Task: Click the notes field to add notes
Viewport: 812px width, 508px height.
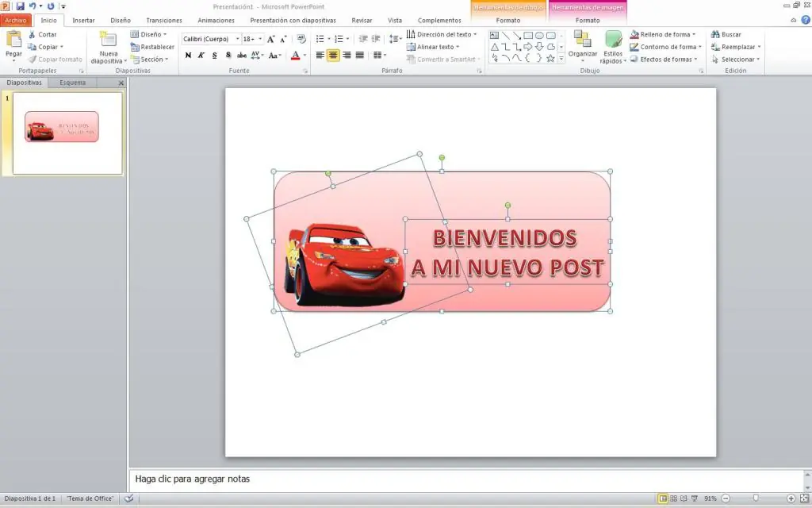Action: point(466,479)
